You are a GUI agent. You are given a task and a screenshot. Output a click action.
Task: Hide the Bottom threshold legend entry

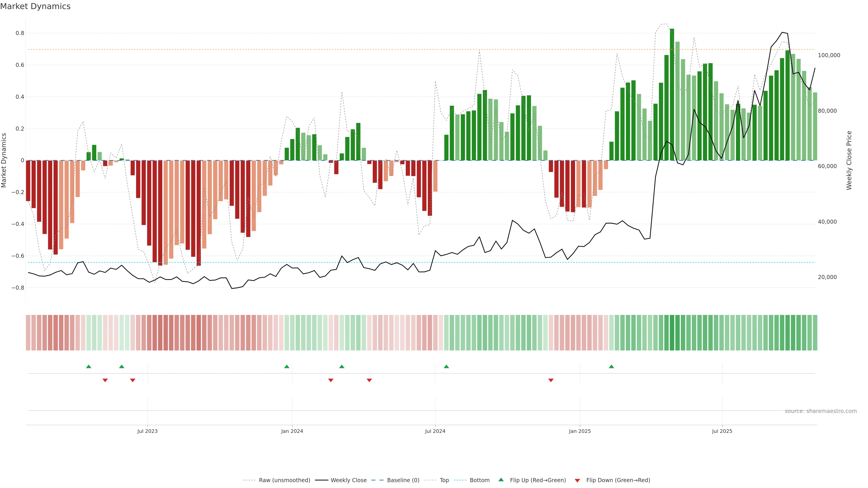coord(479,480)
